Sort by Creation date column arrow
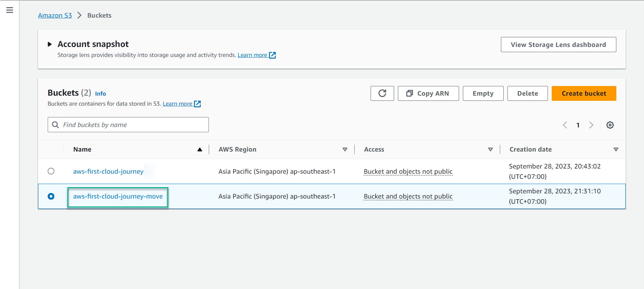This screenshot has width=644, height=289. coord(616,150)
